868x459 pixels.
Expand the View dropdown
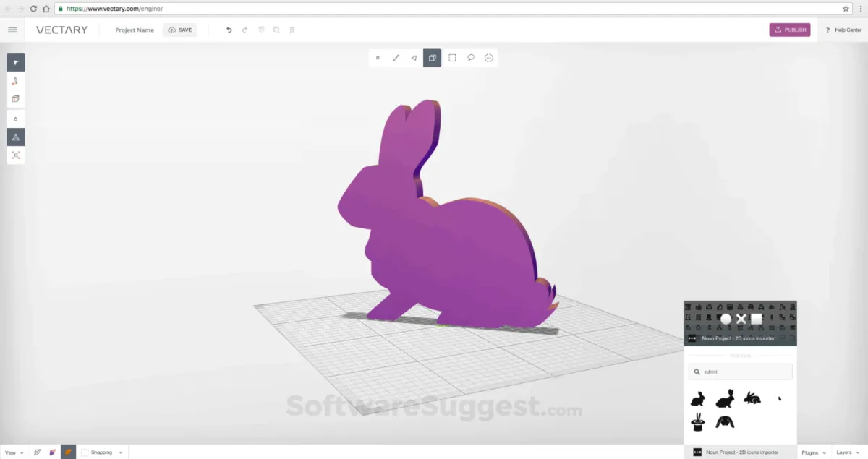[x=14, y=452]
